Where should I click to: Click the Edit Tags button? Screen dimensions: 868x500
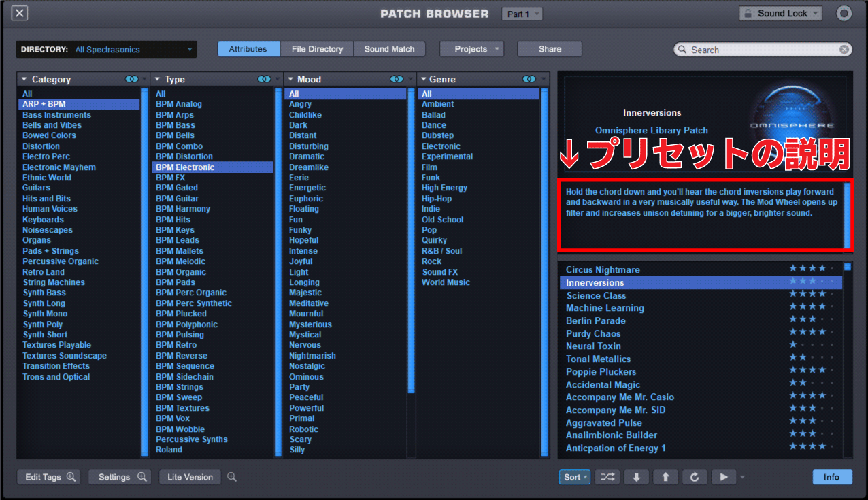[x=49, y=477]
